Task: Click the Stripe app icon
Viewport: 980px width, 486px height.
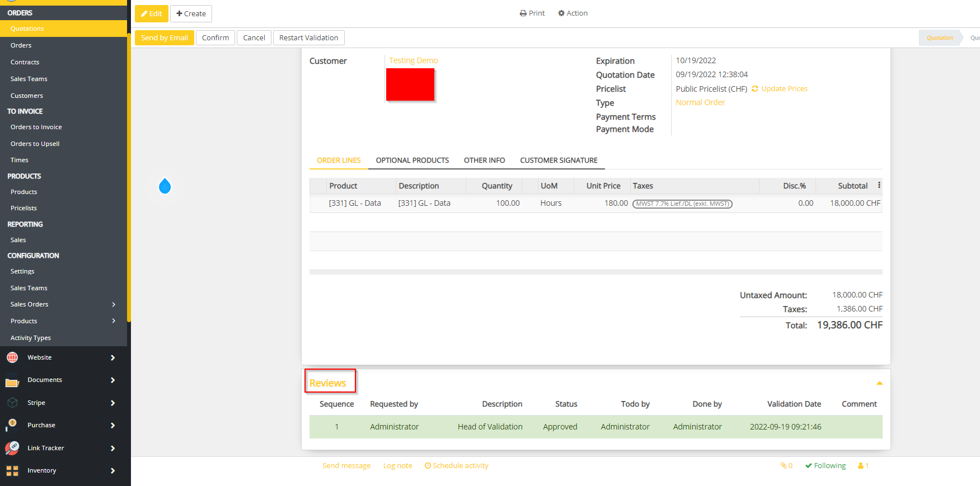Action: click(x=12, y=403)
